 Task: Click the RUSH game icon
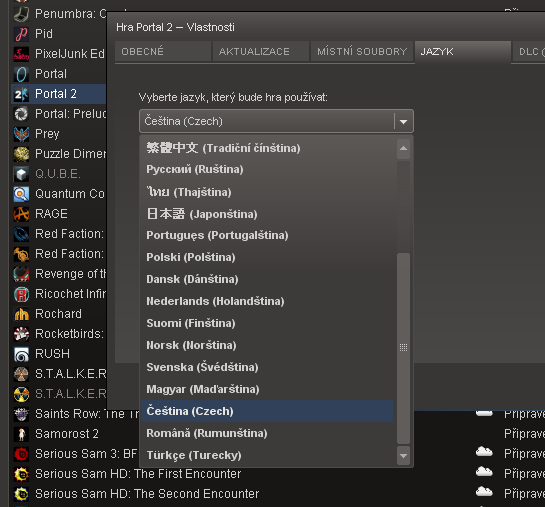[21, 354]
